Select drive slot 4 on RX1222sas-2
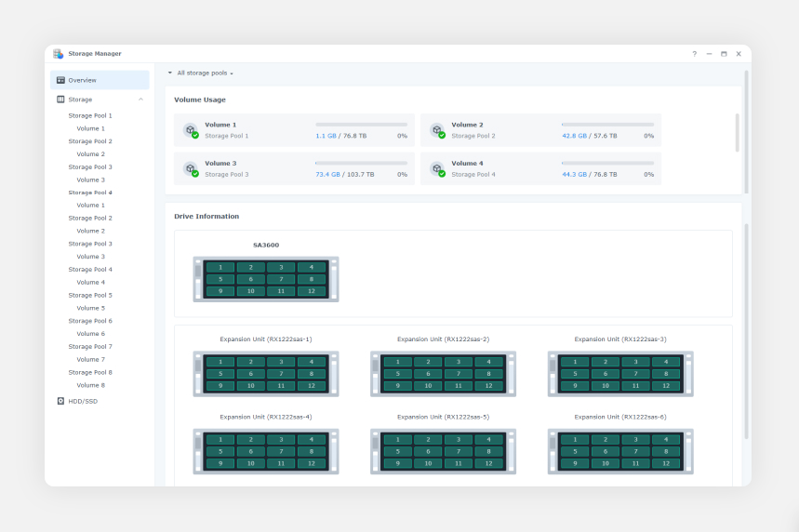Image resolution: width=799 pixels, height=532 pixels. 488,362
